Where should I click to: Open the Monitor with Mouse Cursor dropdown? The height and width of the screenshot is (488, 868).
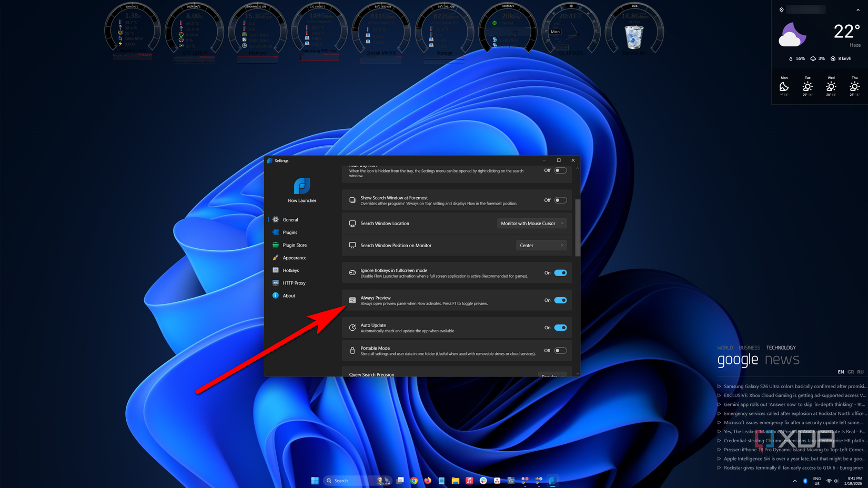(531, 223)
